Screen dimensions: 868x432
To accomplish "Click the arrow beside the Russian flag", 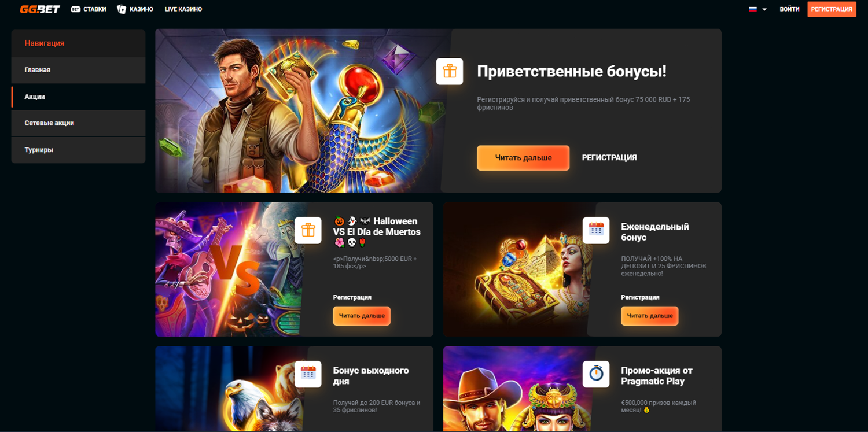I will coord(764,10).
